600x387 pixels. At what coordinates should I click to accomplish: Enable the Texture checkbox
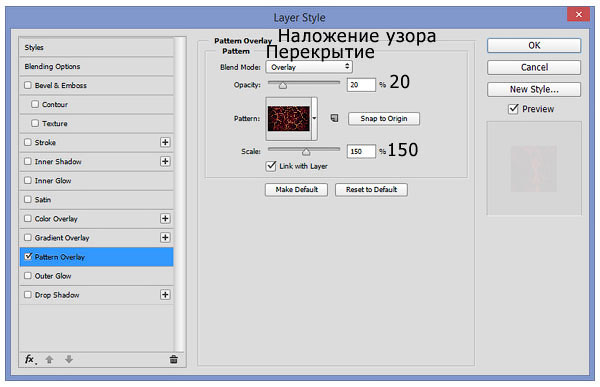pyautogui.click(x=35, y=123)
